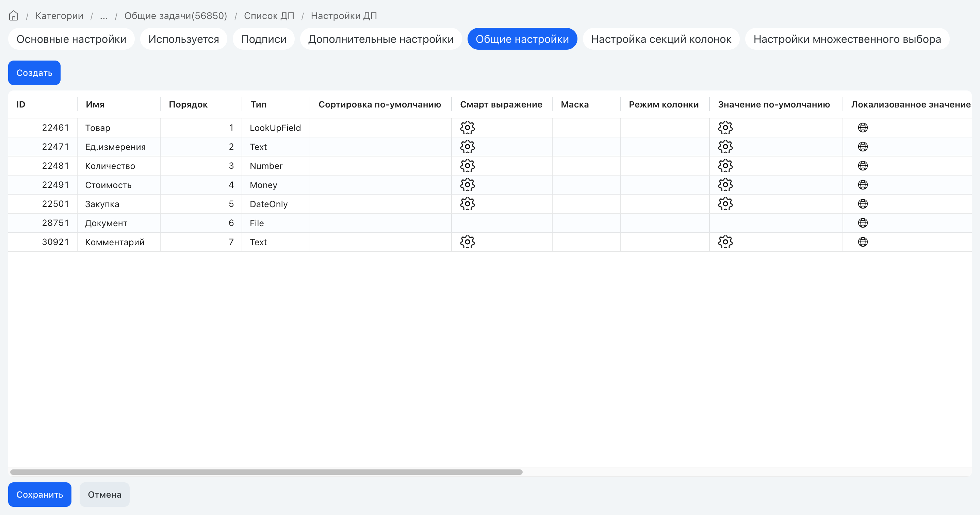Open default value gear for Комментарий row
This screenshot has height=515, width=980.
(x=725, y=242)
